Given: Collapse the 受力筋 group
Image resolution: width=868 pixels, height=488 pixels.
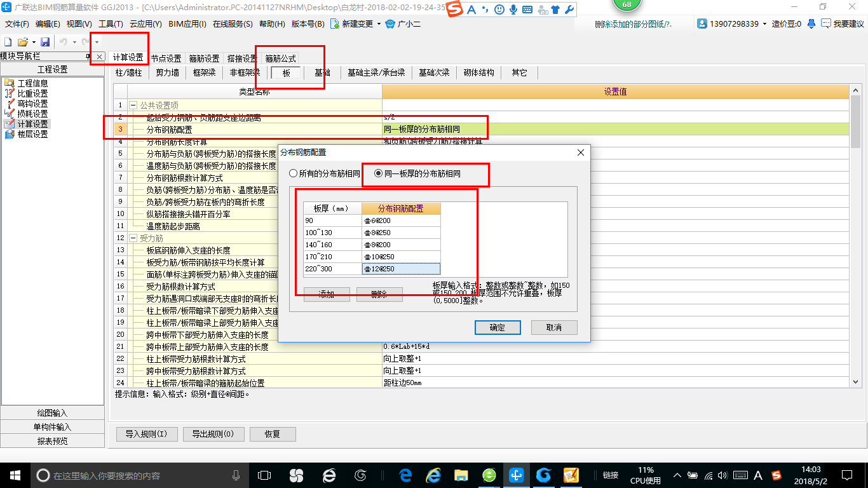Looking at the screenshot, I should point(133,238).
